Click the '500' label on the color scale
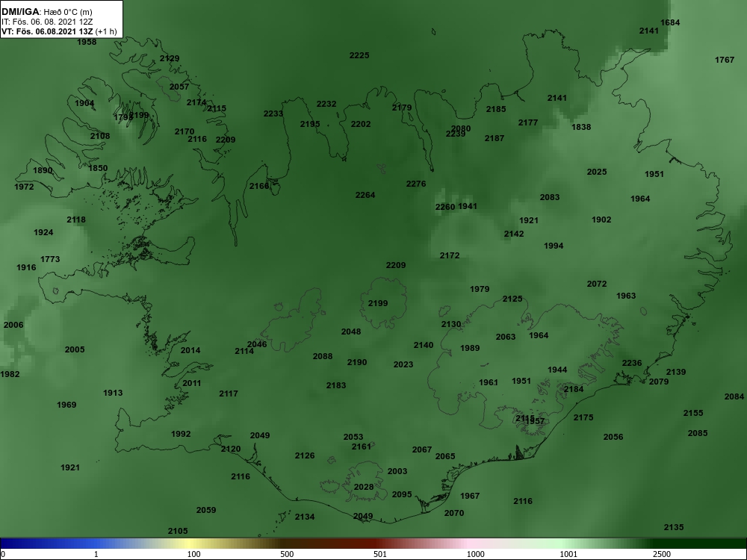This screenshot has height=560, width=747. pyautogui.click(x=287, y=554)
